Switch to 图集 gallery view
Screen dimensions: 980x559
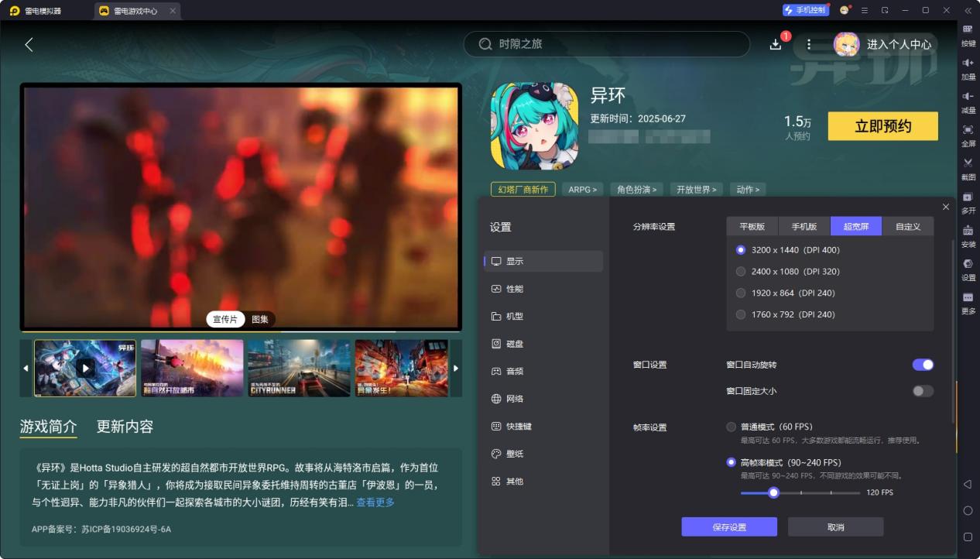coord(260,319)
